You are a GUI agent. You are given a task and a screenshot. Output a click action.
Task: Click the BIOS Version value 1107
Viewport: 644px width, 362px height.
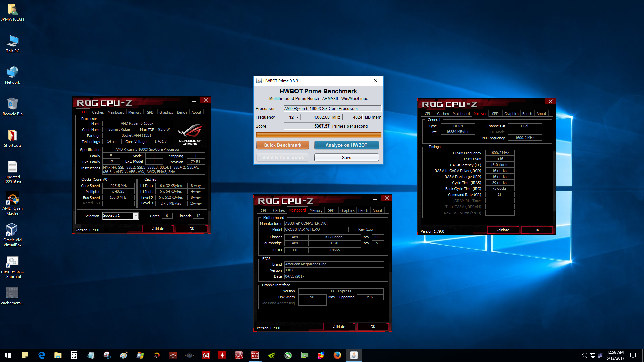334,270
